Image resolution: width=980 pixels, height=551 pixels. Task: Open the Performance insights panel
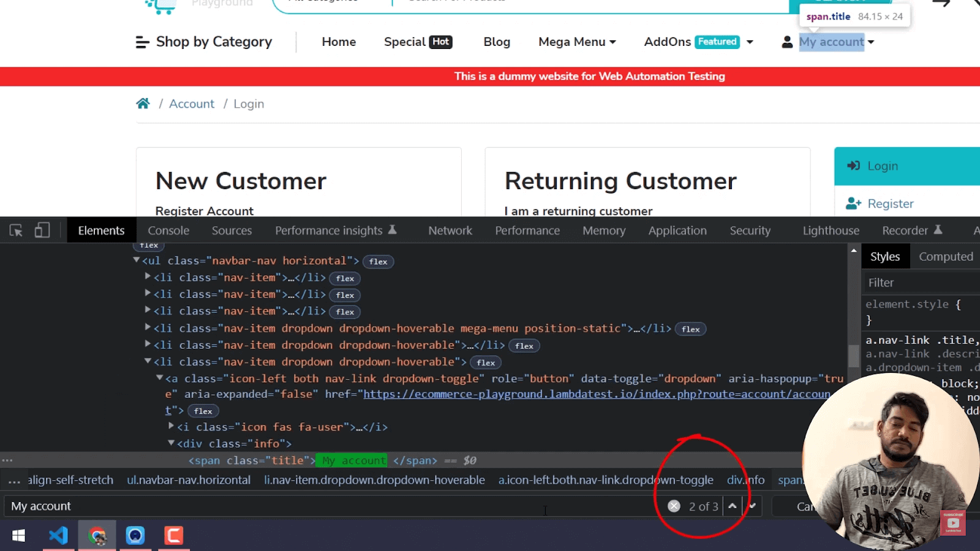[x=330, y=230]
